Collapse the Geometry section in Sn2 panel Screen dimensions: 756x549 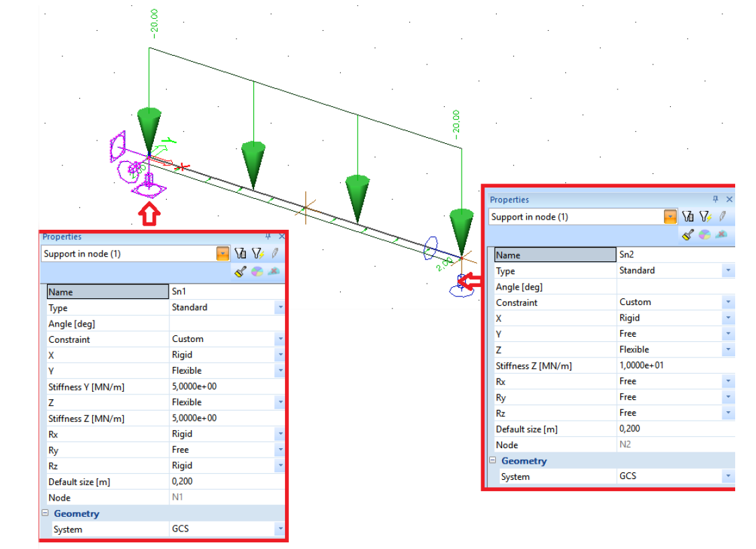(493, 461)
